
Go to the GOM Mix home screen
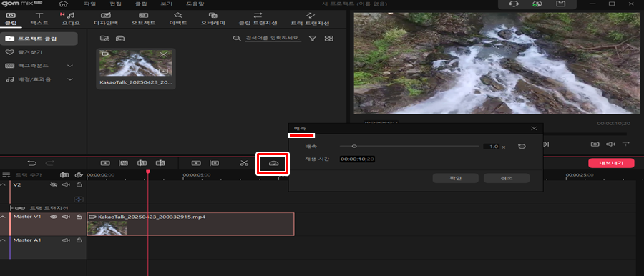pyautogui.click(x=63, y=4)
